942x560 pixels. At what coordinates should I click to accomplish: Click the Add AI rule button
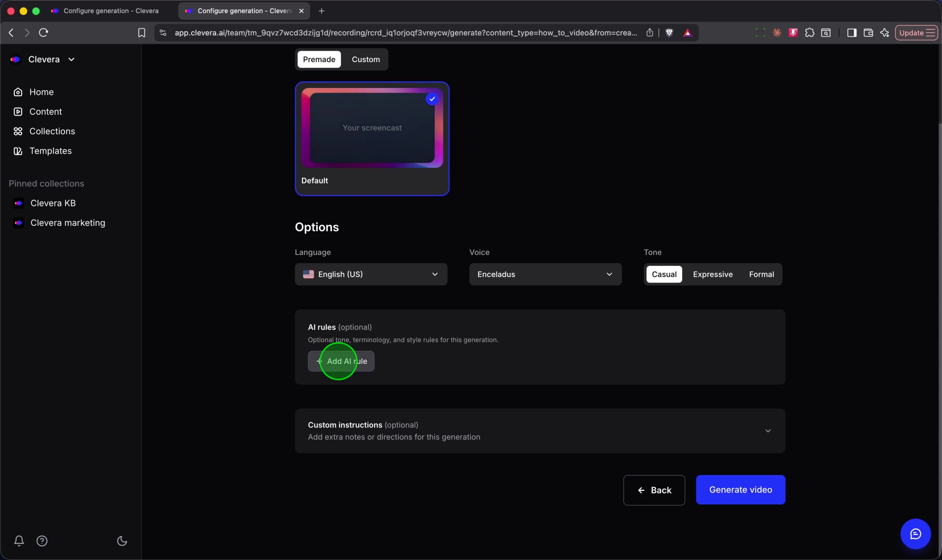tap(341, 361)
